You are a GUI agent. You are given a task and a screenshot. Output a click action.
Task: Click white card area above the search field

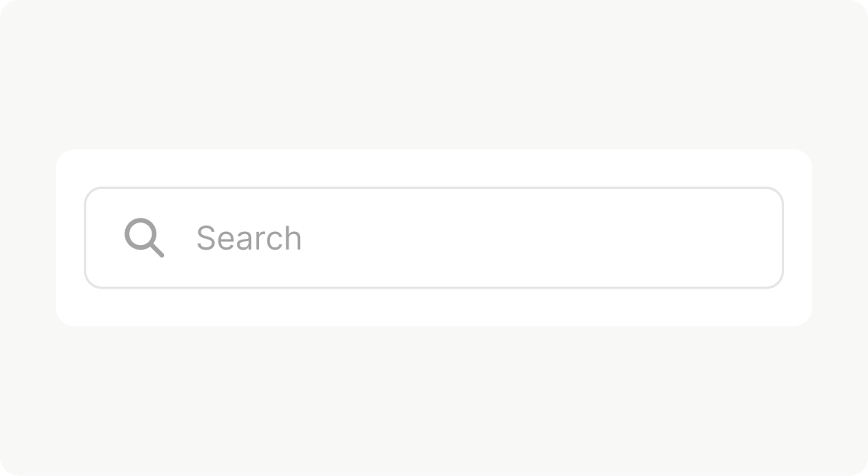tap(434, 168)
